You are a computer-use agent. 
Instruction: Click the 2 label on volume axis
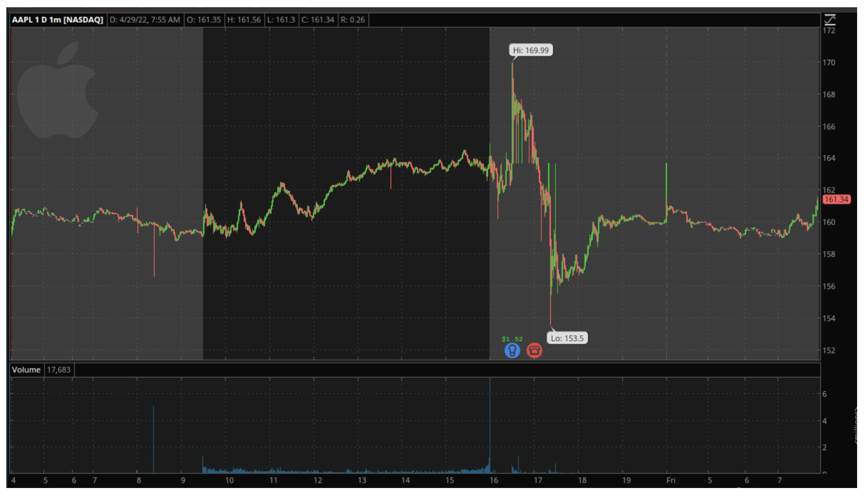[x=824, y=448]
